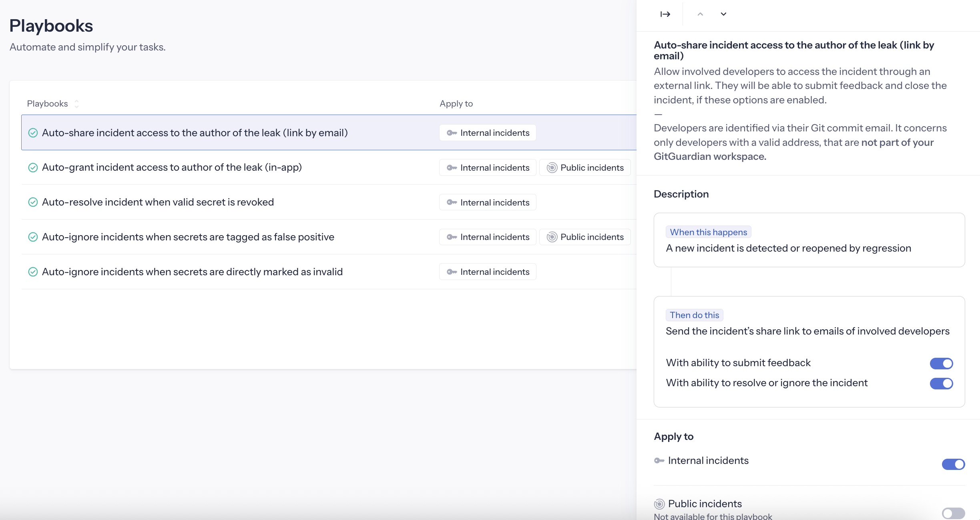Select the green check icon on Auto-share playbook

point(33,133)
